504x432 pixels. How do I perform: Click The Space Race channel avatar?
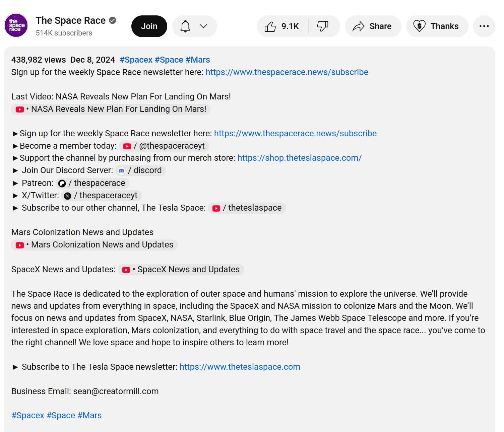pos(16,25)
